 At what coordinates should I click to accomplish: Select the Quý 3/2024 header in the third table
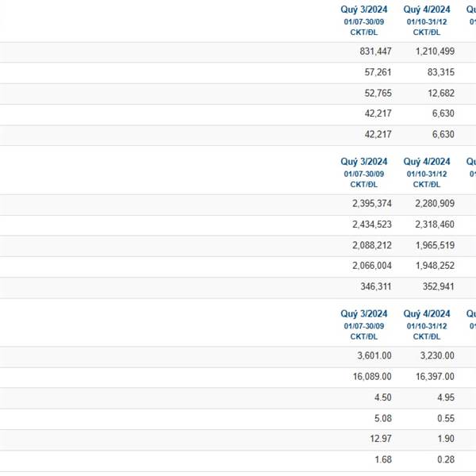tap(363, 313)
